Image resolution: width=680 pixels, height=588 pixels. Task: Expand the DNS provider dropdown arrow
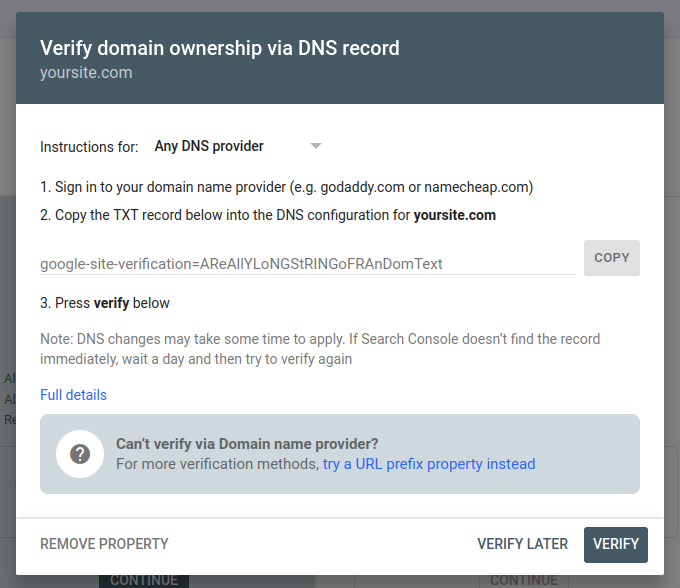pyautogui.click(x=316, y=146)
